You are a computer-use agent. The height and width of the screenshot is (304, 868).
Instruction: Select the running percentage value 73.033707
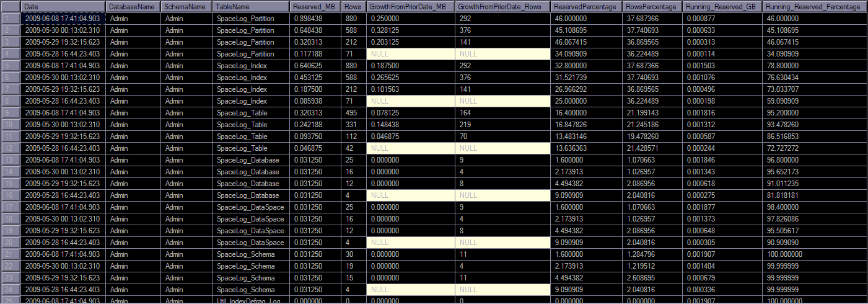815,89
